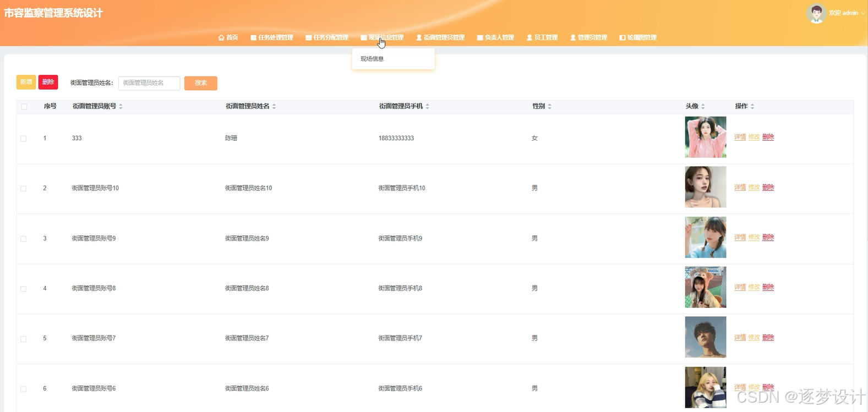Click 删除 link in 街面管理员账号9 row
This screenshot has width=868, height=412.
click(768, 238)
